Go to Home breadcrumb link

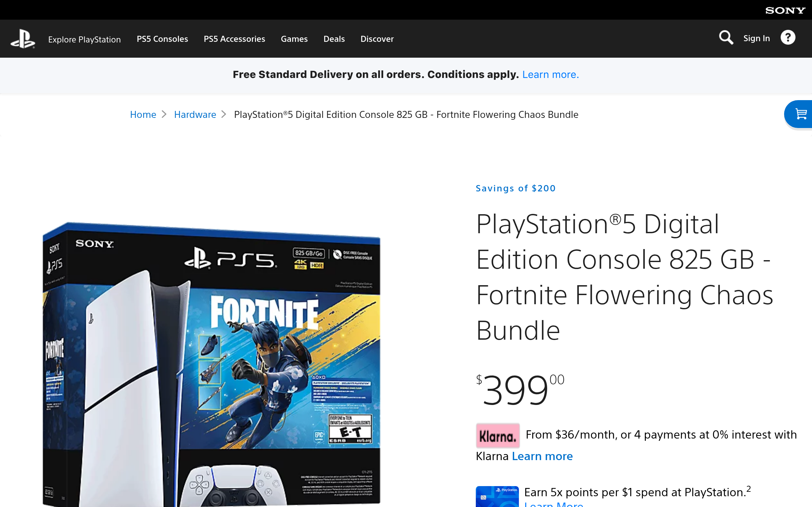143,114
